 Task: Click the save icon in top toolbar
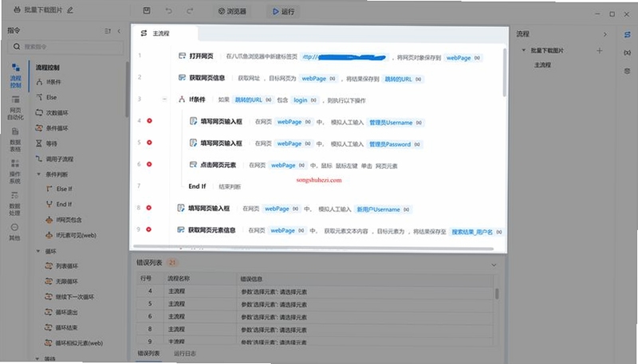point(147,11)
